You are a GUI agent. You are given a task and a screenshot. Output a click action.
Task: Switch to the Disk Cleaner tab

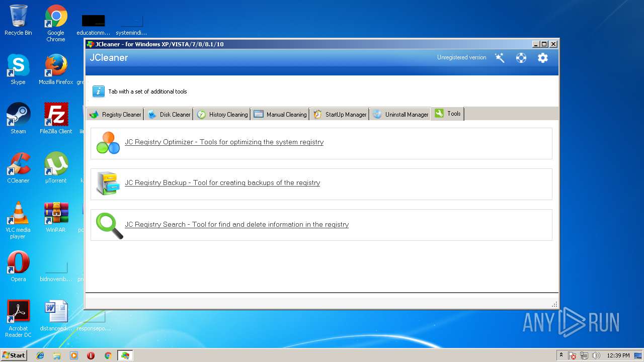tap(169, 114)
